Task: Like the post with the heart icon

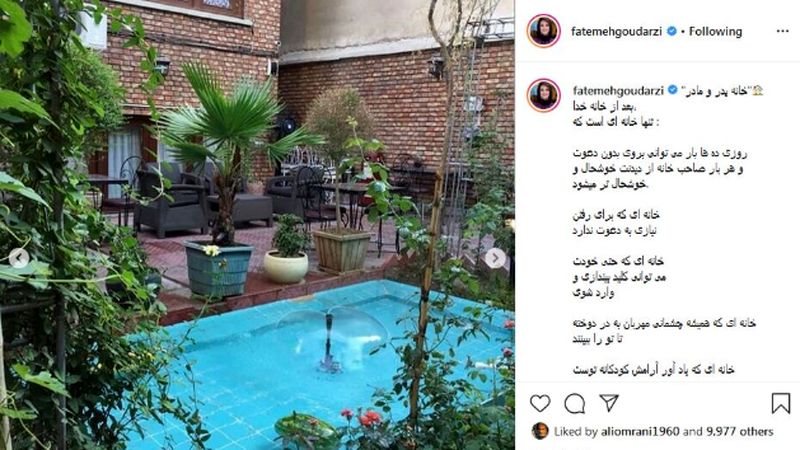Action: tap(540, 404)
